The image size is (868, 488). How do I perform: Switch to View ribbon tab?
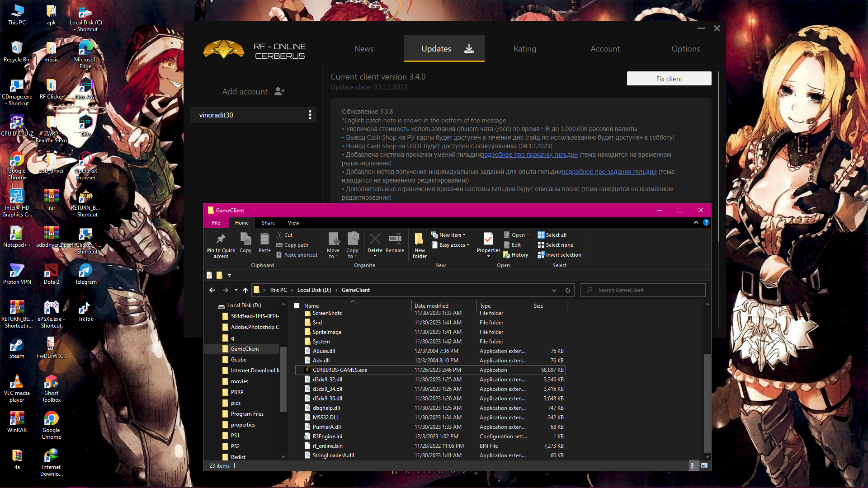293,223
